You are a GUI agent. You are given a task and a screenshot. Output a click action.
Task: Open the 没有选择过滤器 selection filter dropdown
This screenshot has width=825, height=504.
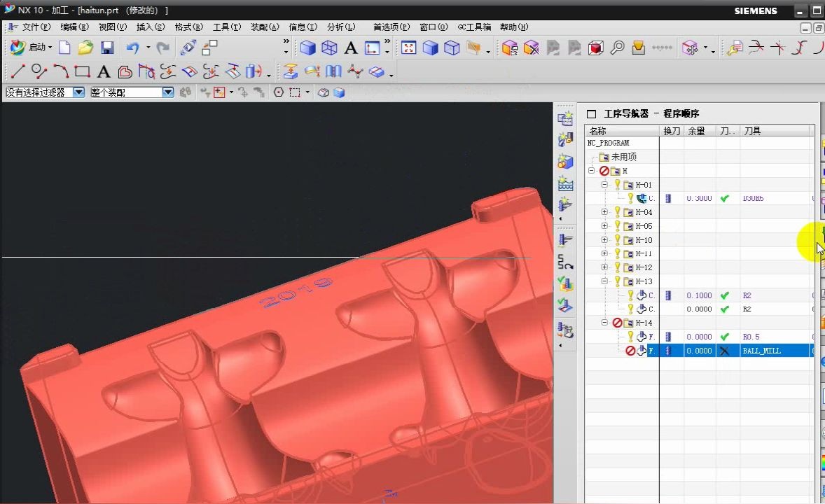pos(78,92)
